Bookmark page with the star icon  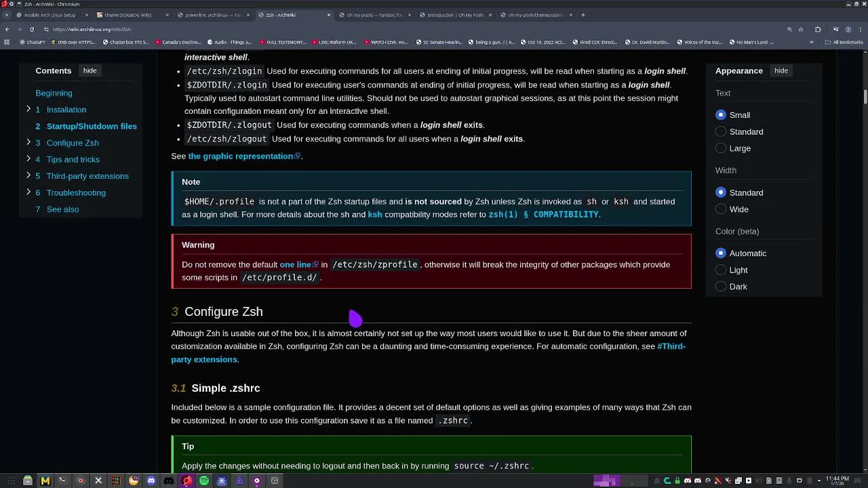click(x=801, y=29)
